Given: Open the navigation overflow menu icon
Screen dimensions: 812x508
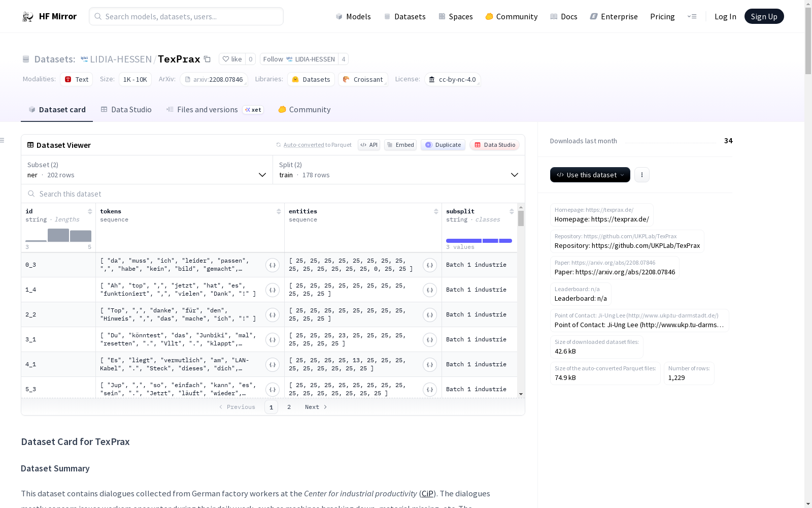Looking at the screenshot, I should point(692,16).
